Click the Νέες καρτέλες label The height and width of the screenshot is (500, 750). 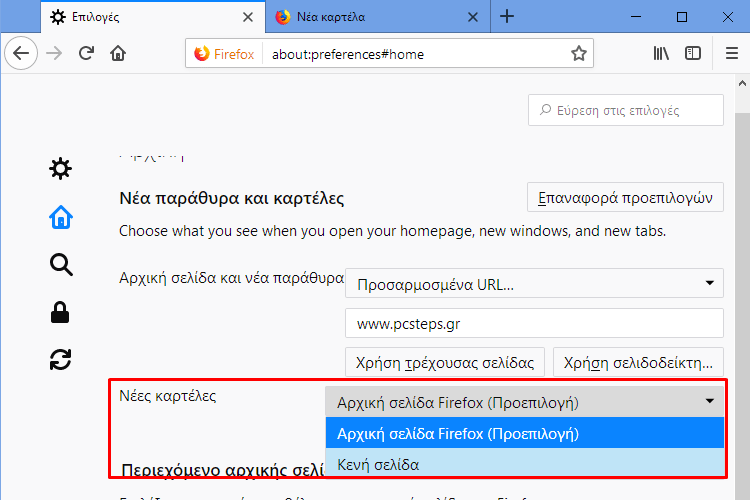[167, 396]
